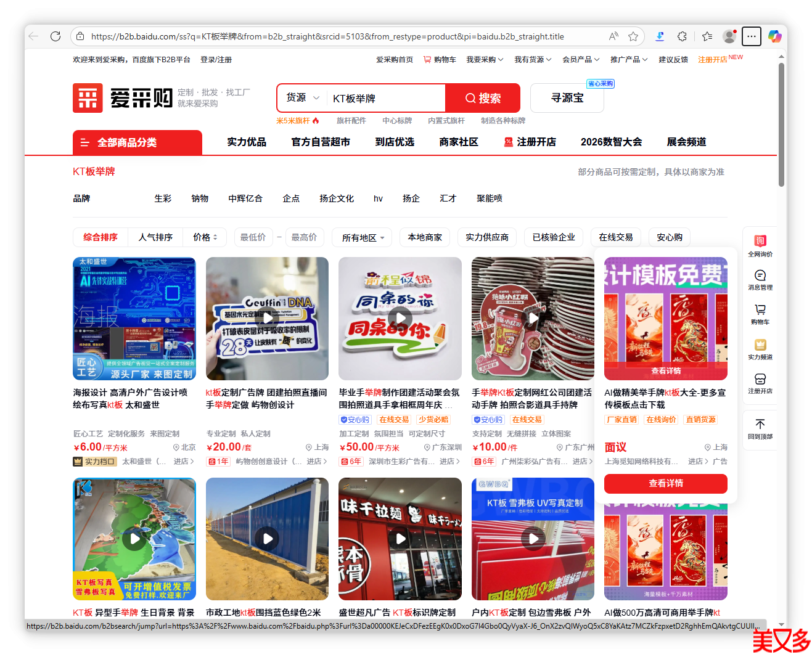Click in the KT板举牌 search field
Screen dimensions: 812x657
pyautogui.click(x=386, y=98)
